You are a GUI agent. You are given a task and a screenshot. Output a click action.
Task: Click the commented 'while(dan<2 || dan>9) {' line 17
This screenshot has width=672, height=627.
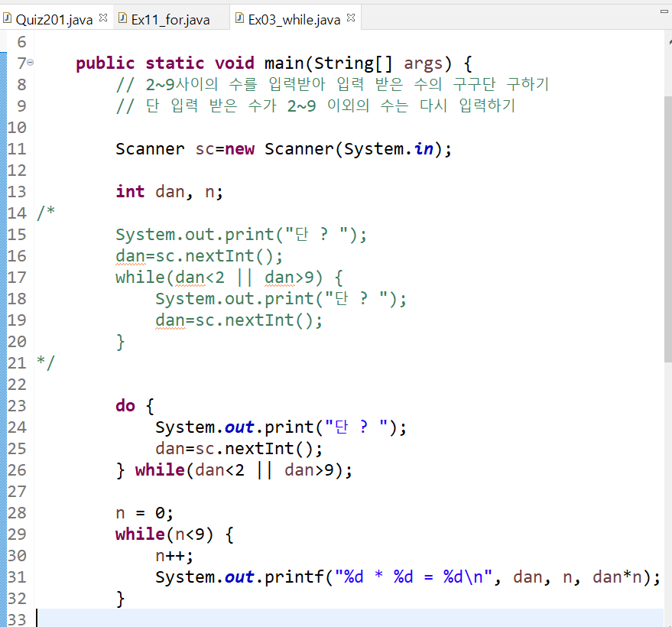click(229, 278)
